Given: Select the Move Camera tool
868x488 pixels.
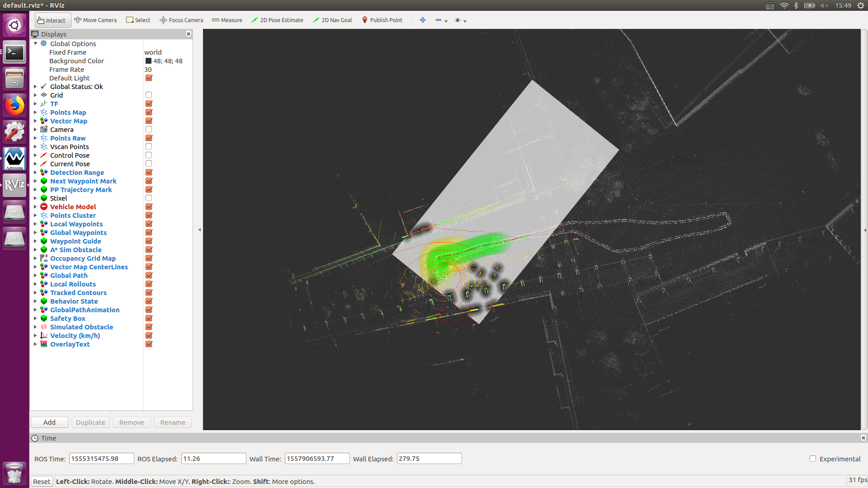Looking at the screenshot, I should tap(95, 20).
